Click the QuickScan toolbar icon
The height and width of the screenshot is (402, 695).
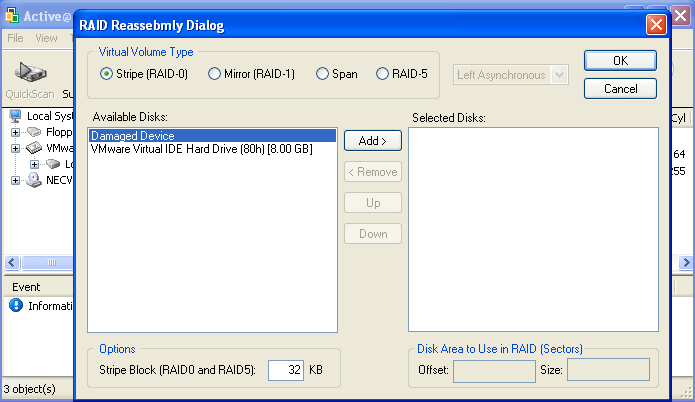30,72
